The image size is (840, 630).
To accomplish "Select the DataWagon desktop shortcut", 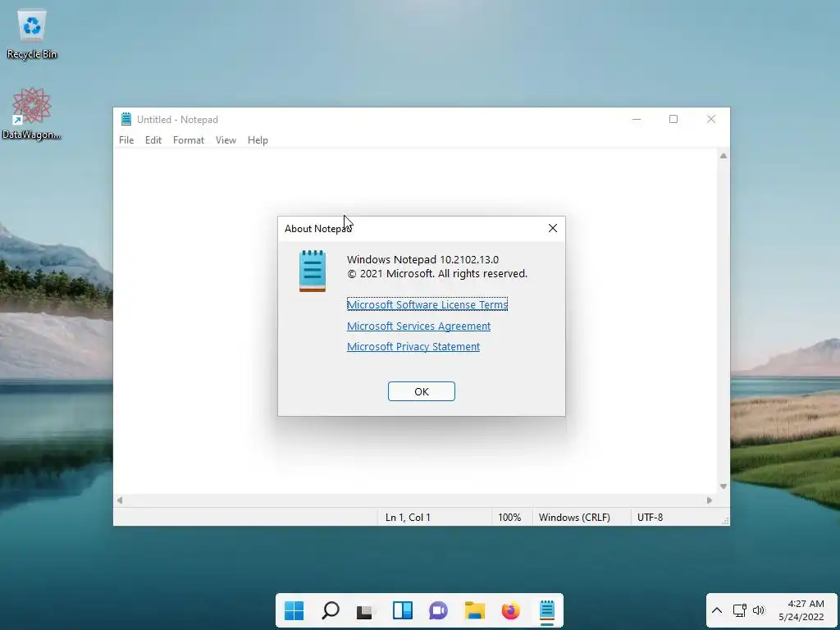I will [31, 113].
